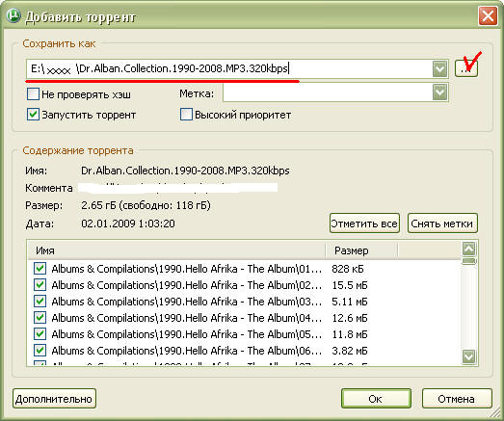This screenshot has width=504, height=421.
Task: Click the file list scroll up arrow
Action: [468, 249]
